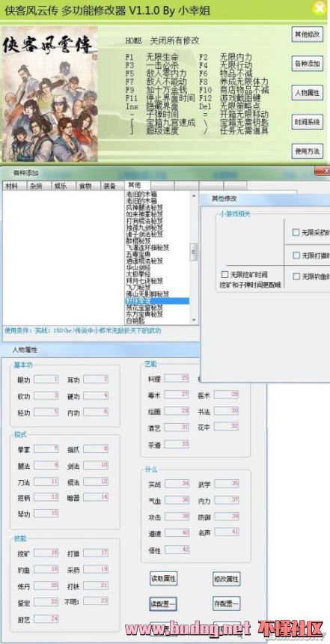Select 风神腿法秘笈 in the item list

[x=144, y=208]
